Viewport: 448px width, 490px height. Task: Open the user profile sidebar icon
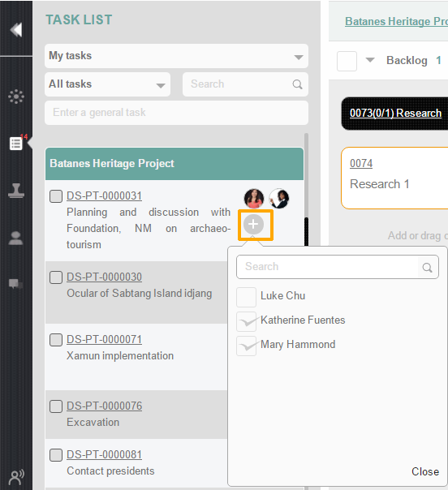15,238
